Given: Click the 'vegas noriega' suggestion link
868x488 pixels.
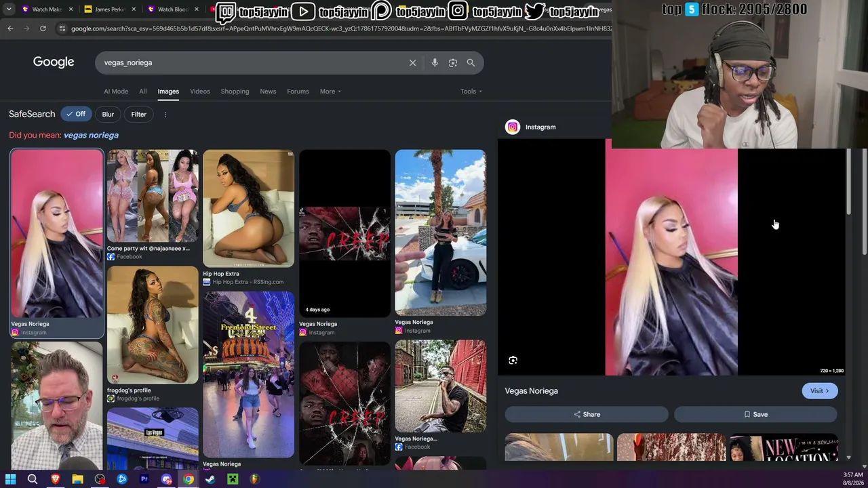Looking at the screenshot, I should [x=91, y=135].
